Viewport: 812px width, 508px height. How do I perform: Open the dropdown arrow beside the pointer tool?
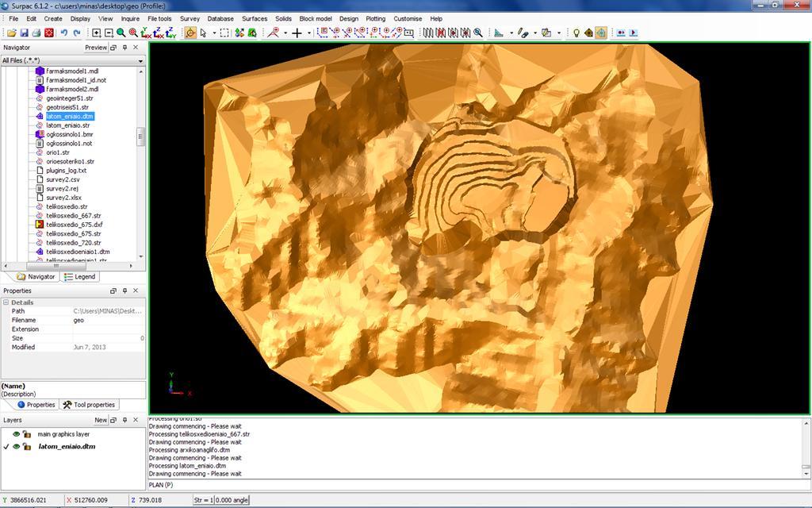pos(214,33)
